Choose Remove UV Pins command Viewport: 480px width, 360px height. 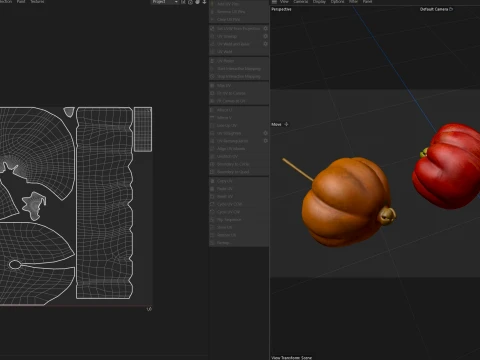239,12
